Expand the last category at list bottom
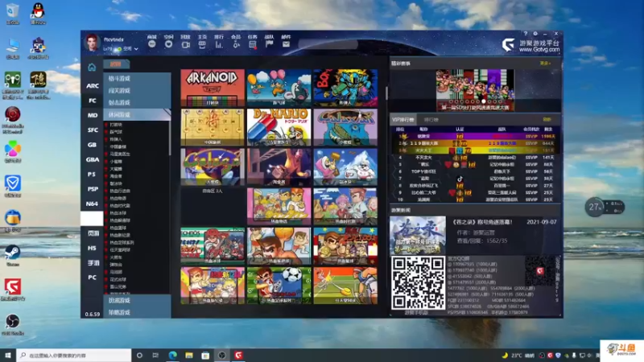This screenshot has height=362, width=644. (137, 312)
